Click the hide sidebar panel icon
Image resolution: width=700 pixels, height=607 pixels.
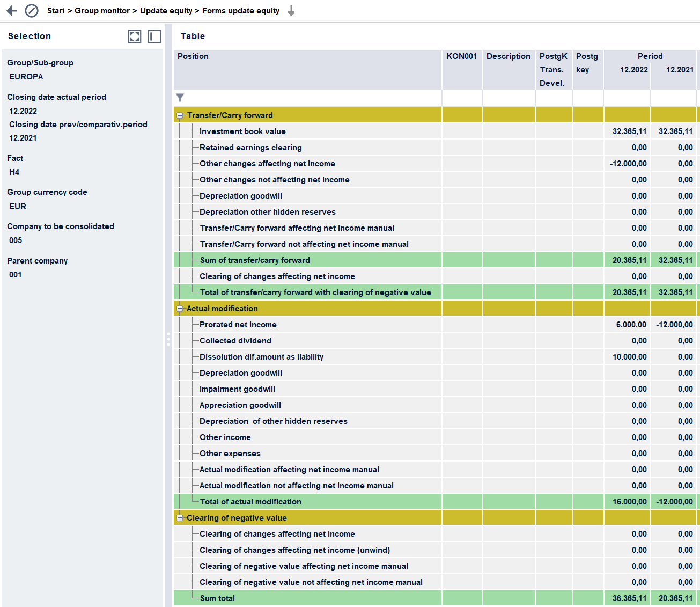pyautogui.click(x=154, y=36)
